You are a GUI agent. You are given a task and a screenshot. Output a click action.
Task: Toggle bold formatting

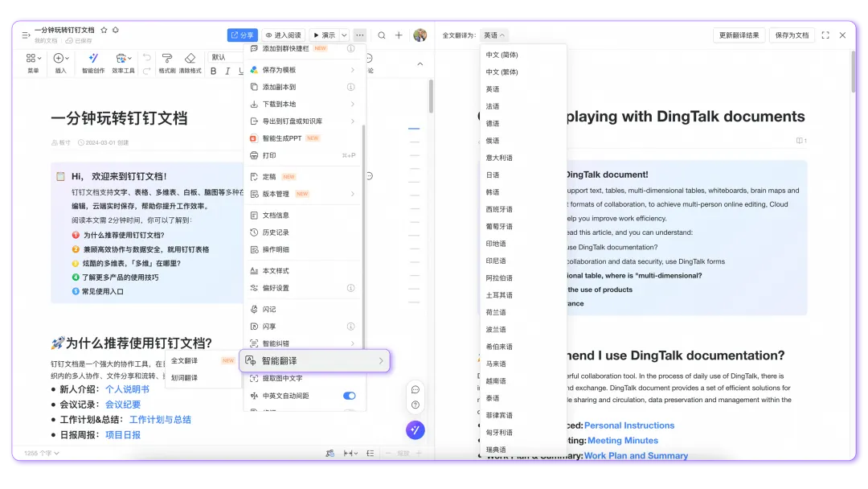coord(214,71)
